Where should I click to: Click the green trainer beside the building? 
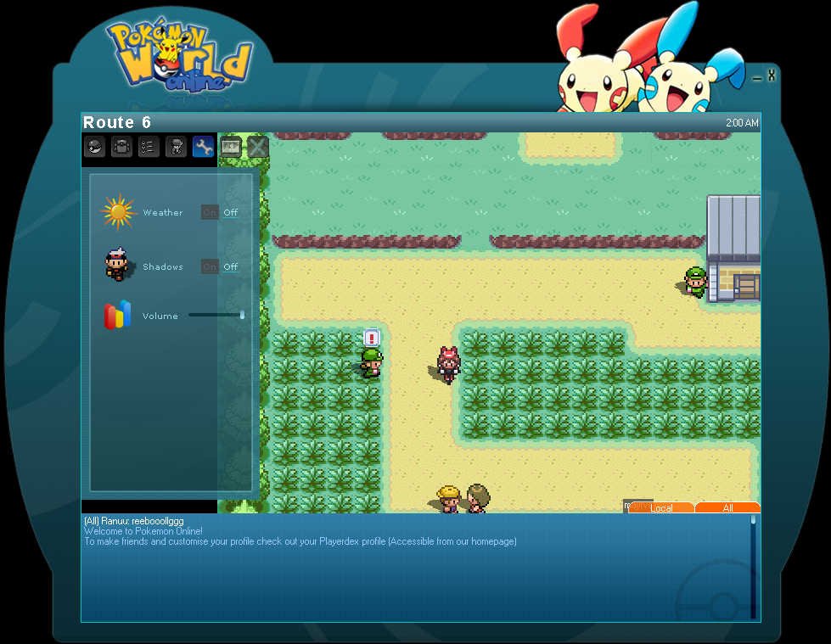click(x=696, y=283)
